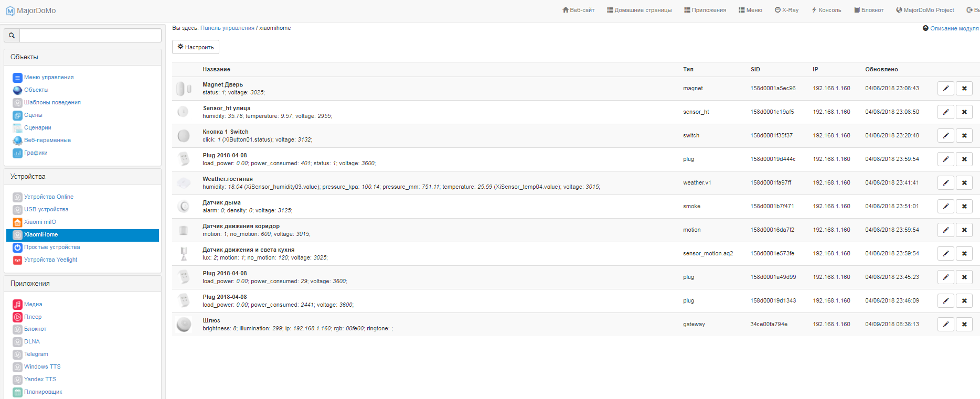Click the globe icon beside 'Объекты' link

pos(17,90)
